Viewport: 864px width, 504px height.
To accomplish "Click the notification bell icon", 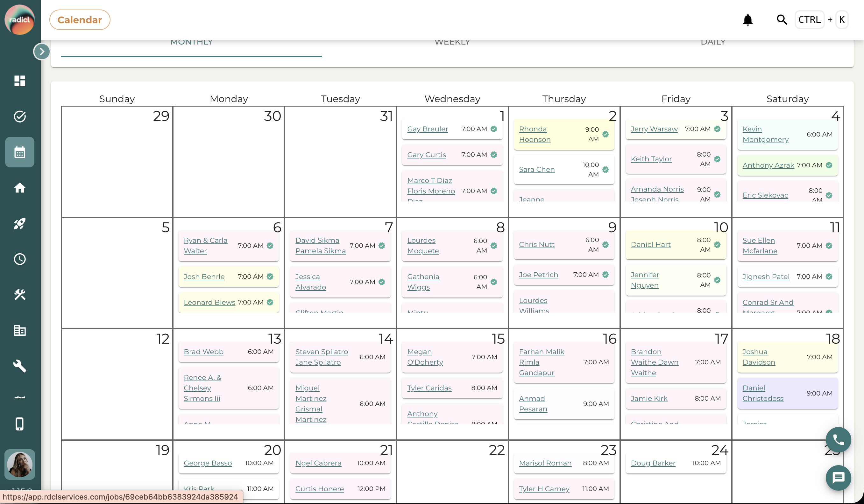I will click(x=748, y=19).
